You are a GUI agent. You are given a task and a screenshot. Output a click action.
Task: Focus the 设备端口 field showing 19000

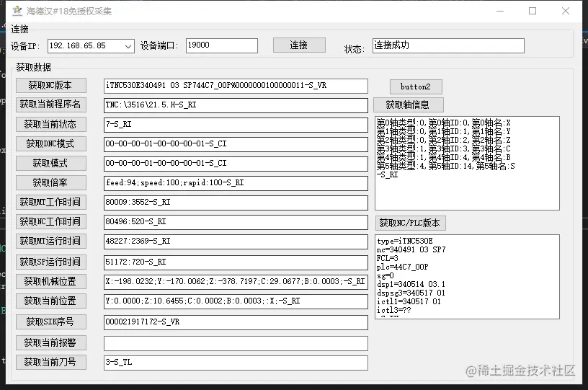[222, 45]
